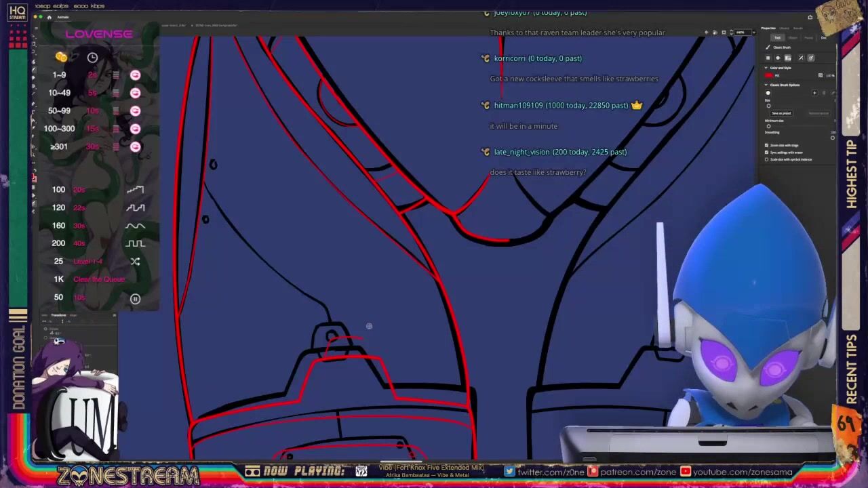Screen dimensions: 868x488
Task: Enable Scale size with symbol instance
Action: point(767,159)
